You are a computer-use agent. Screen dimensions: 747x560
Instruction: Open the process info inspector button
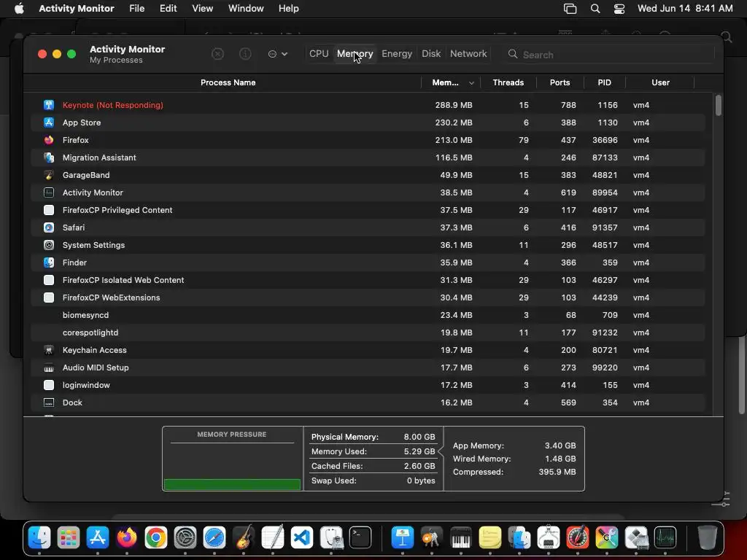[x=245, y=54]
